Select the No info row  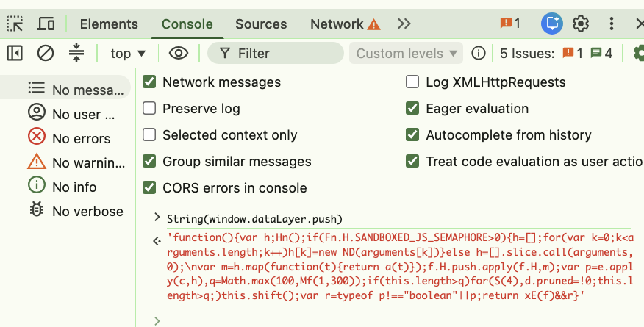(65, 186)
